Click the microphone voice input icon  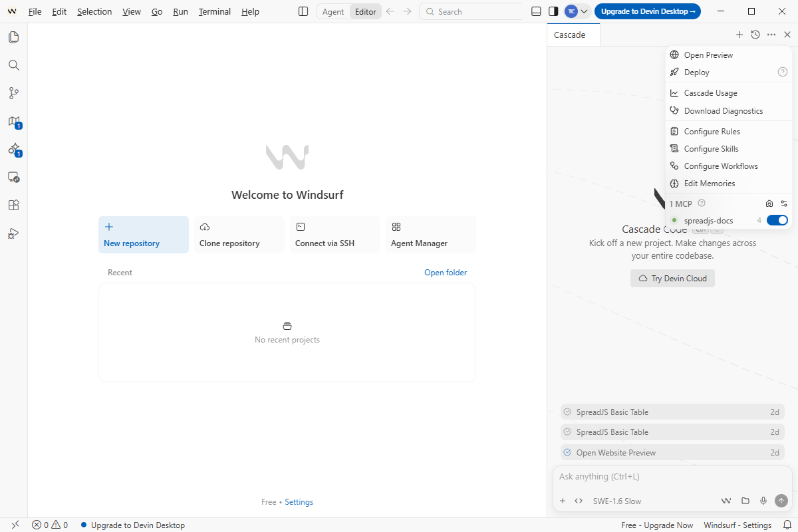pyautogui.click(x=763, y=501)
